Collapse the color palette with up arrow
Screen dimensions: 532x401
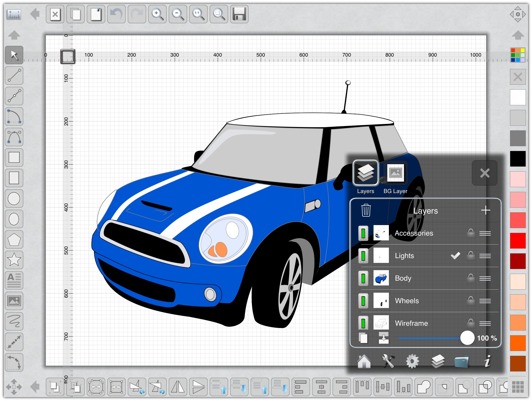click(518, 35)
